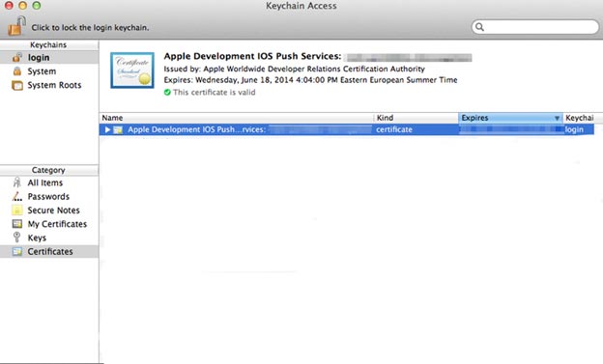
Task: Click the 'certificate' Kind cell
Action: click(394, 129)
